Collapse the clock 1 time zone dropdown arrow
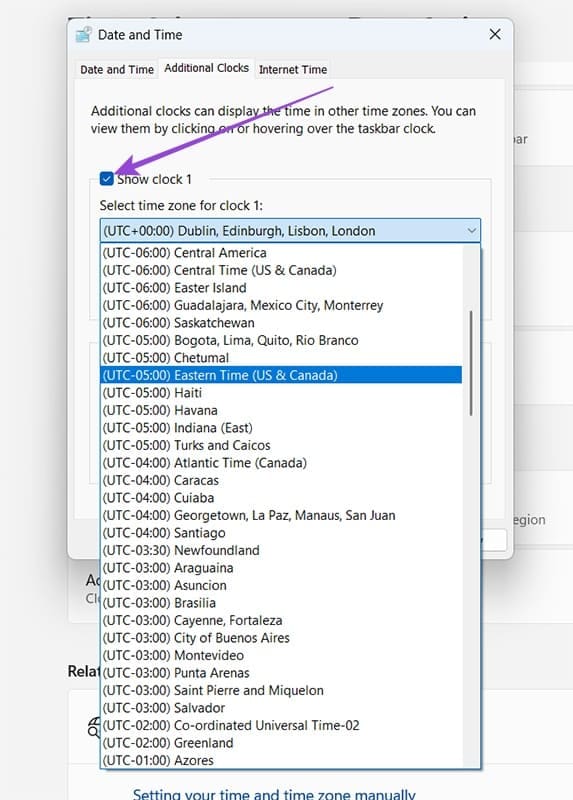Viewport: 573px width, 800px height. (x=471, y=231)
